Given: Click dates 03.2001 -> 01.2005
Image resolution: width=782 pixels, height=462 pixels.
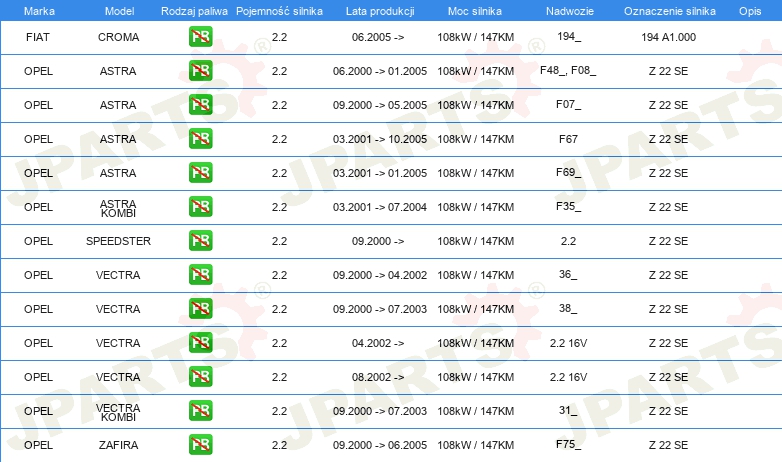Looking at the screenshot, I should click(x=380, y=173).
